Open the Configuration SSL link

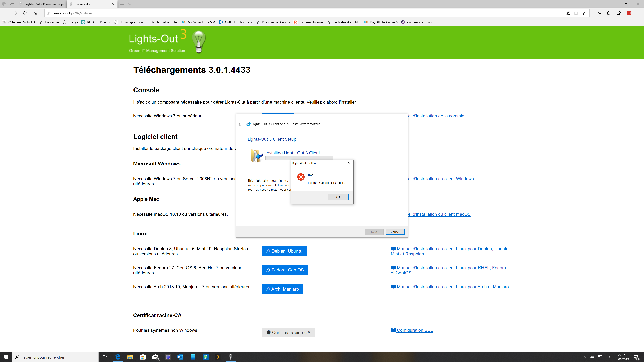click(x=412, y=330)
